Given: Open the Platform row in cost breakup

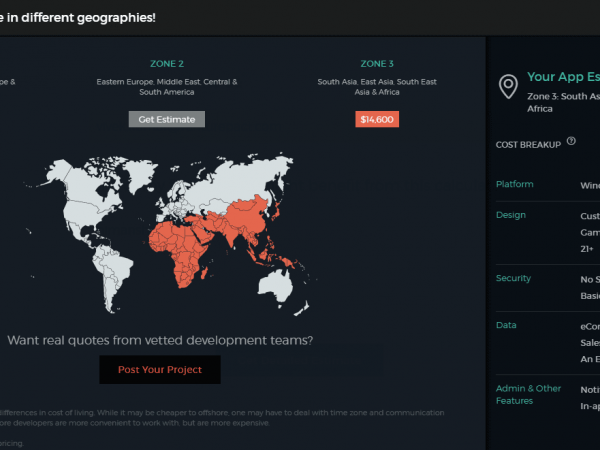Looking at the screenshot, I should (515, 185).
